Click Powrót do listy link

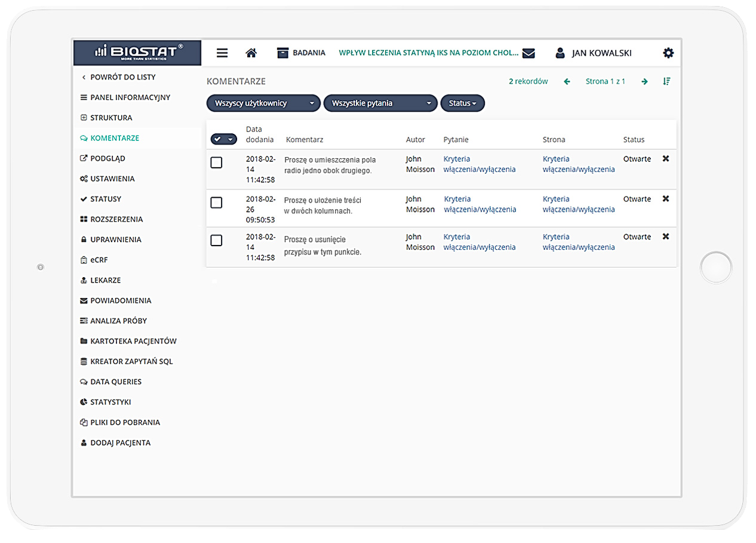[x=122, y=77]
